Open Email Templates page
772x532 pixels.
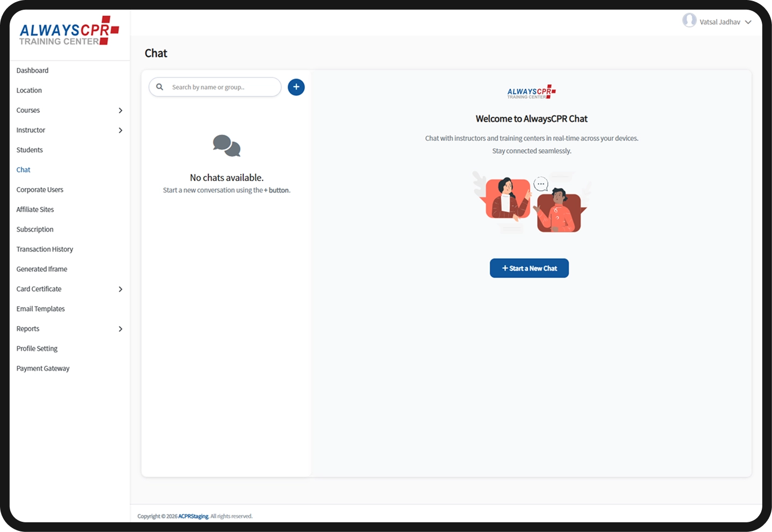coord(40,309)
